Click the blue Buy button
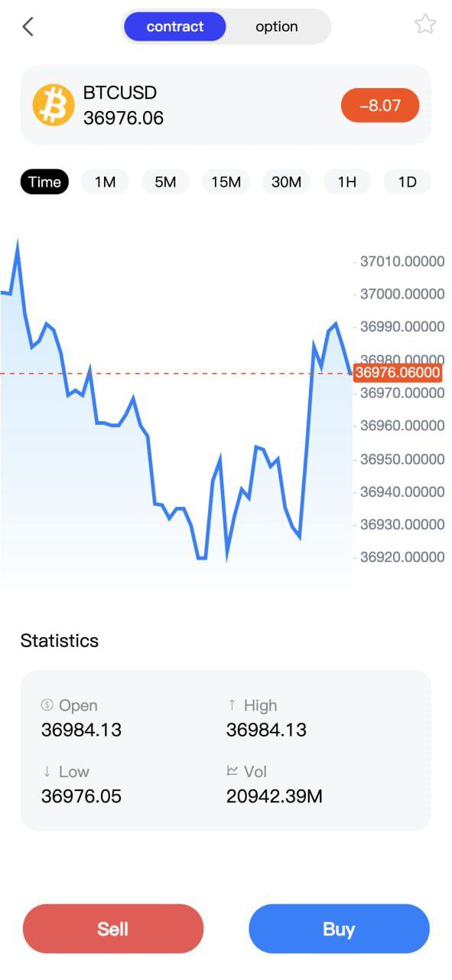This screenshot has height=980, width=452. pos(339,929)
